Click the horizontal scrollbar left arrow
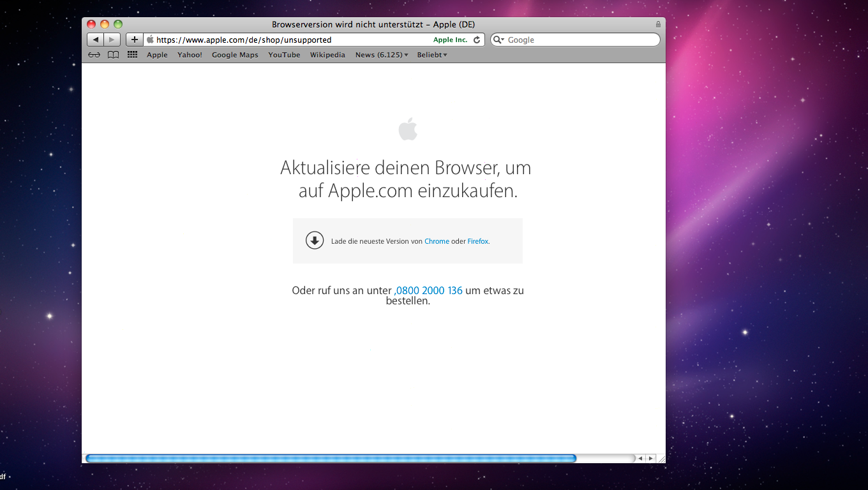The width and height of the screenshot is (868, 490). coord(640,458)
